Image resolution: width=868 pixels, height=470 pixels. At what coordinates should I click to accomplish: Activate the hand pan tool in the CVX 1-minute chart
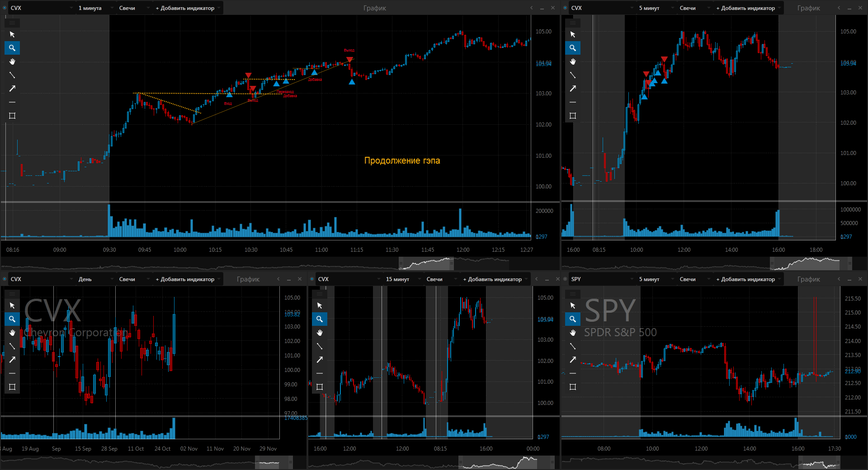[x=12, y=61]
